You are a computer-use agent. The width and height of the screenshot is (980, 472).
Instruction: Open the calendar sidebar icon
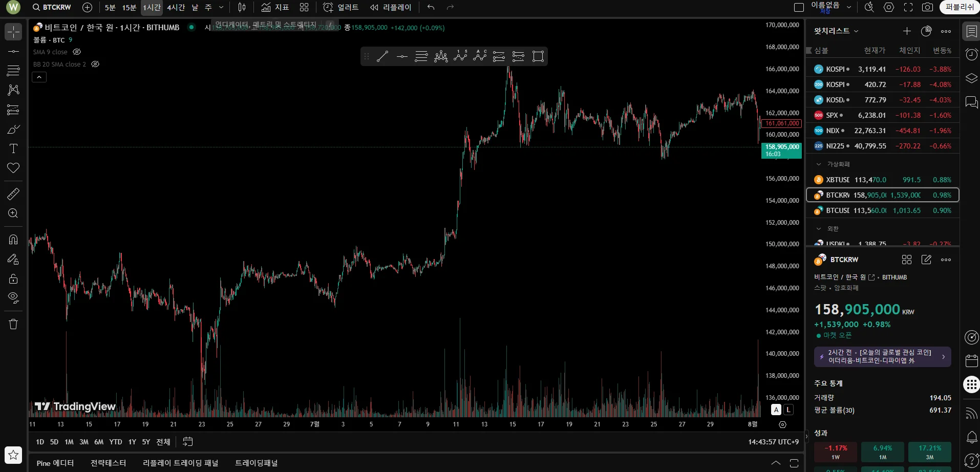(x=971, y=361)
